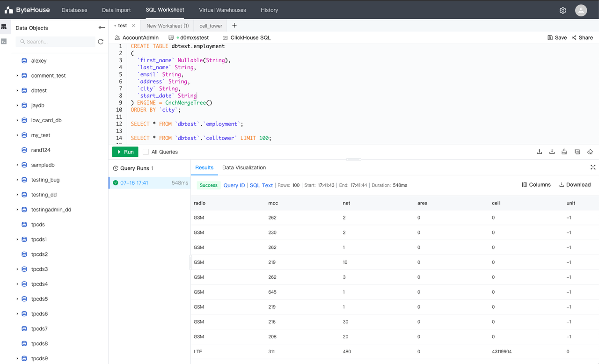The image size is (599, 364).
Task: Expand the dbtest database node
Action: [18, 90]
